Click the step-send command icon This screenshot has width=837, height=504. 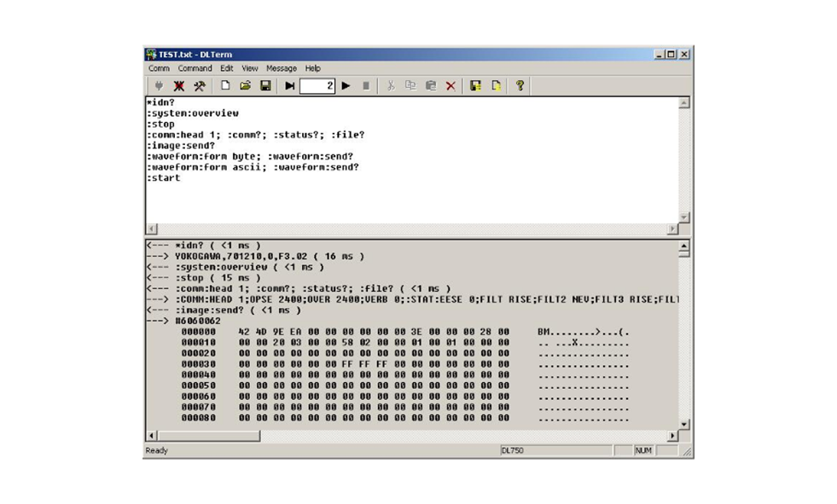pos(290,86)
